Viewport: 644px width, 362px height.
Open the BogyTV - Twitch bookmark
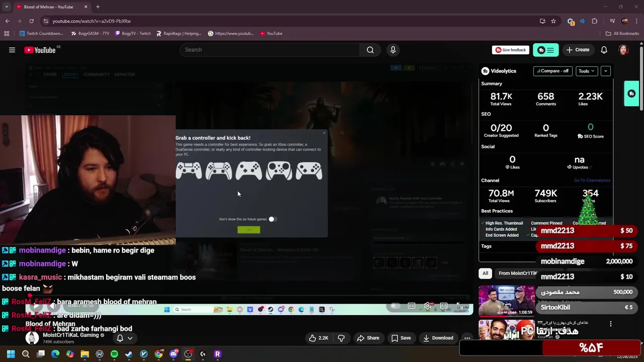pyautogui.click(x=133, y=34)
